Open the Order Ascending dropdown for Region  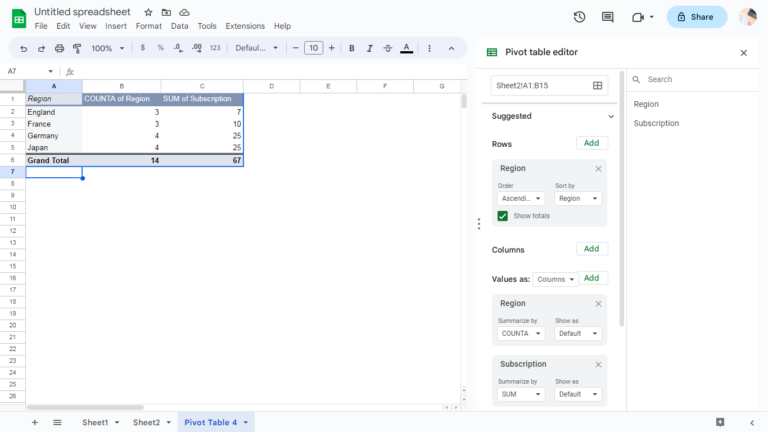[x=521, y=198]
